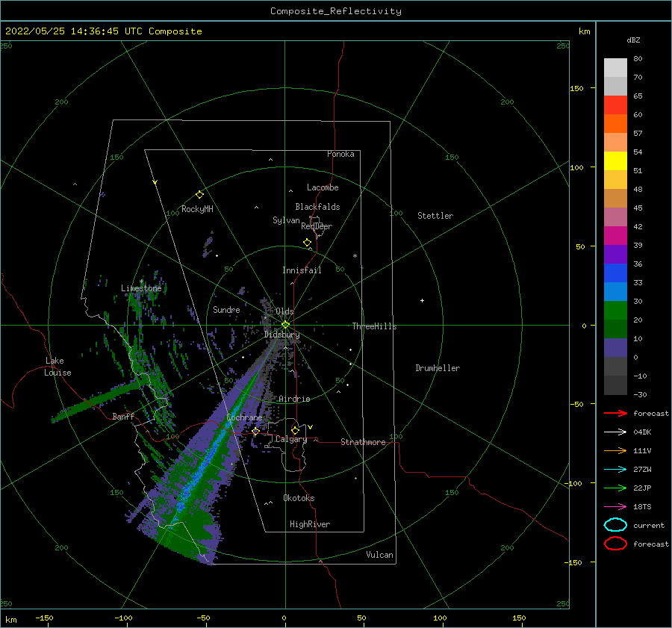672x628 pixels.
Task: Click the yellow diamond marker inside Calgary
Action: click(x=295, y=430)
